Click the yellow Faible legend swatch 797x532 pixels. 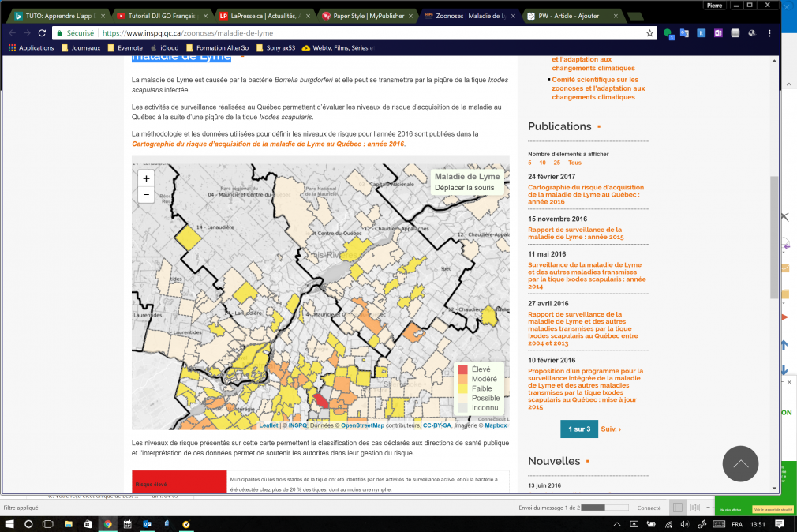click(462, 388)
